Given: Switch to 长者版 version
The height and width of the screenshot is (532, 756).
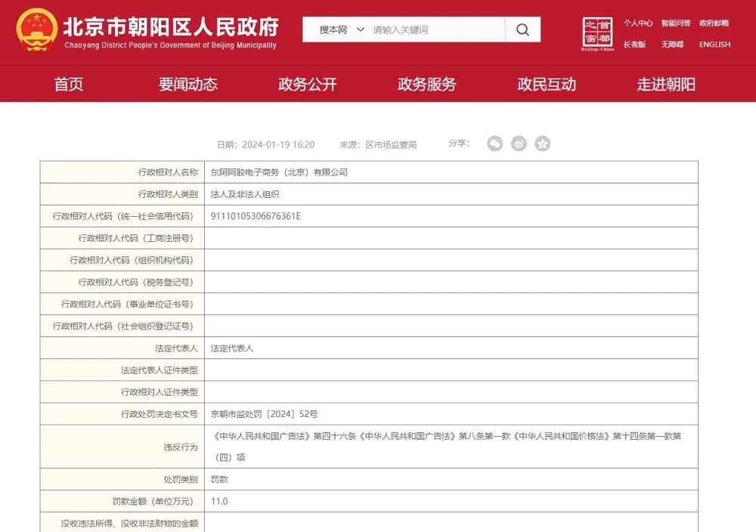Looking at the screenshot, I should pos(634,45).
